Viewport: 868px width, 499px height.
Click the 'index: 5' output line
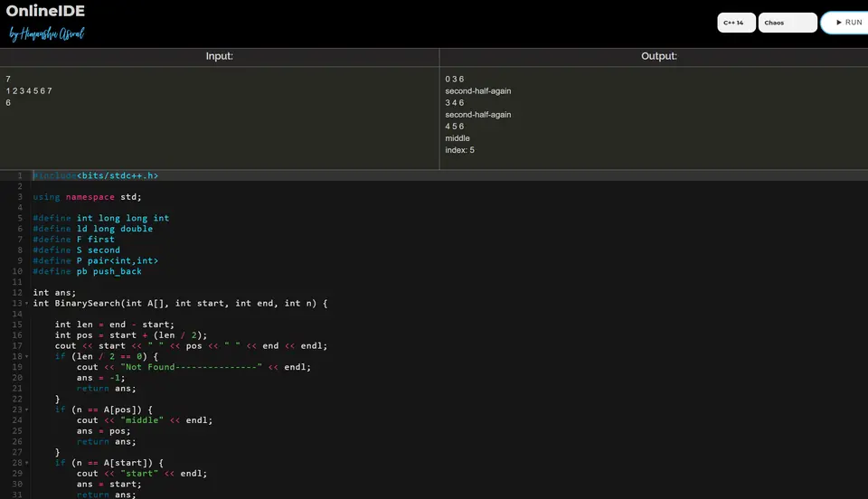459,150
